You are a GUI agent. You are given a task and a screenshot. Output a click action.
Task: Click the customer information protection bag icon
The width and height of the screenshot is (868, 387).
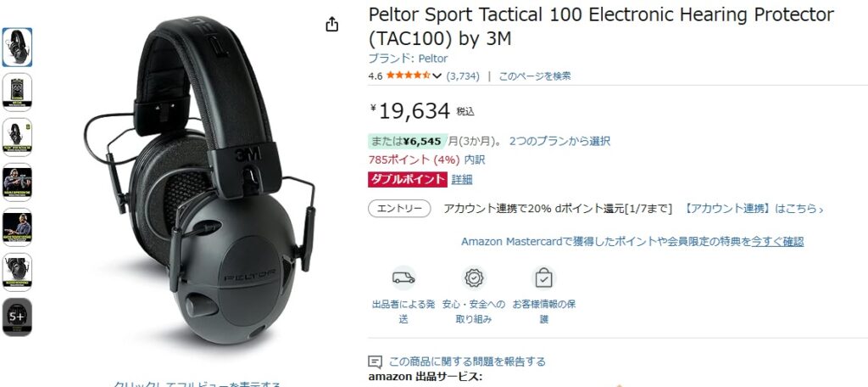point(543,278)
